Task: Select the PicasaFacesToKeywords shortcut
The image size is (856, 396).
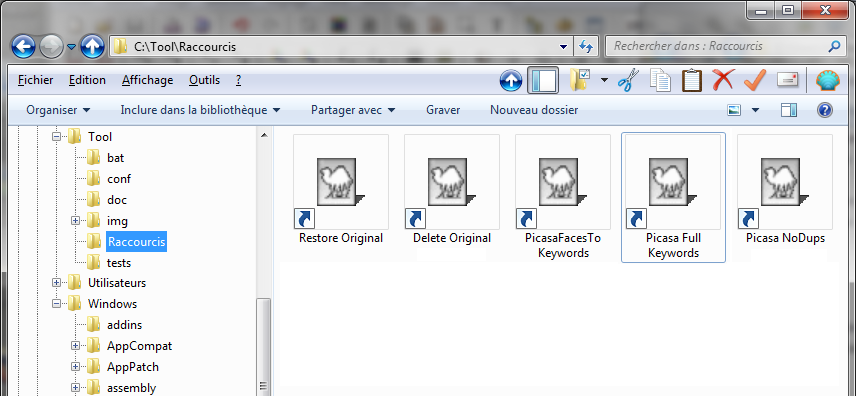Action: [563, 198]
